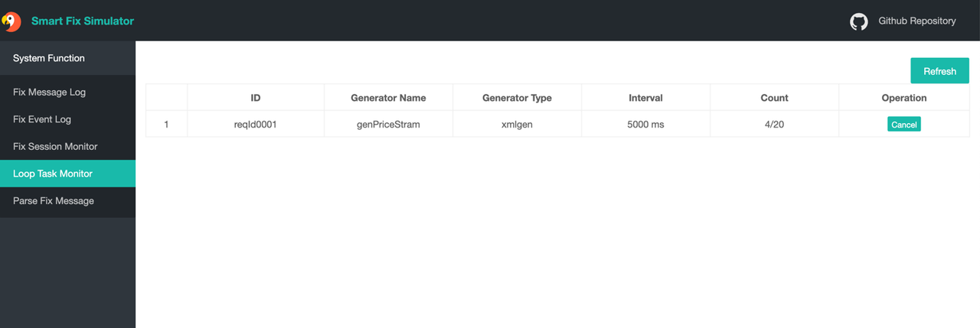Click the Smart Fix Simulator title
This screenshot has width=980, height=328.
pos(83,21)
